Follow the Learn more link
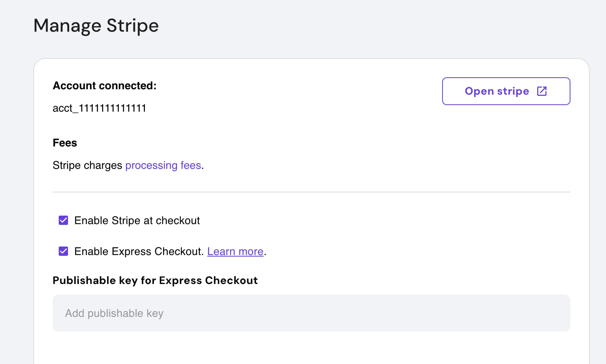Viewport: 606px width, 364px height. coord(235,252)
